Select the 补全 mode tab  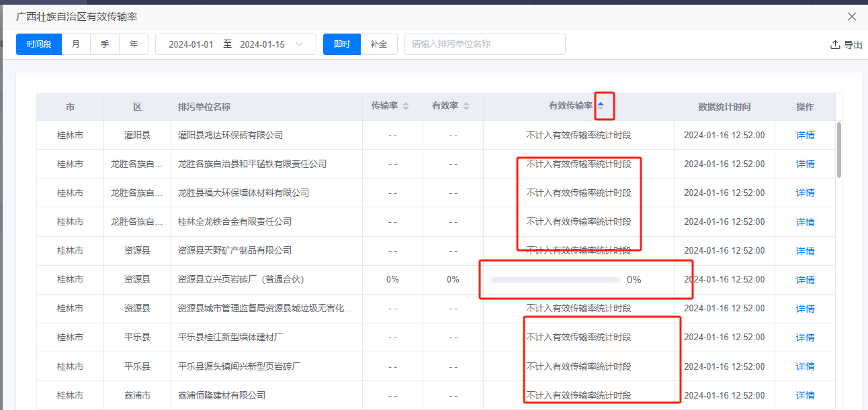tap(379, 44)
